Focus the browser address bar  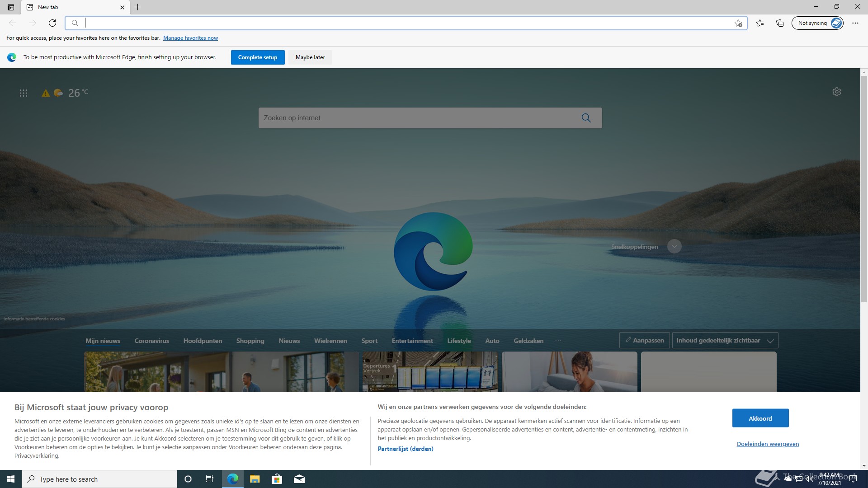(x=407, y=23)
